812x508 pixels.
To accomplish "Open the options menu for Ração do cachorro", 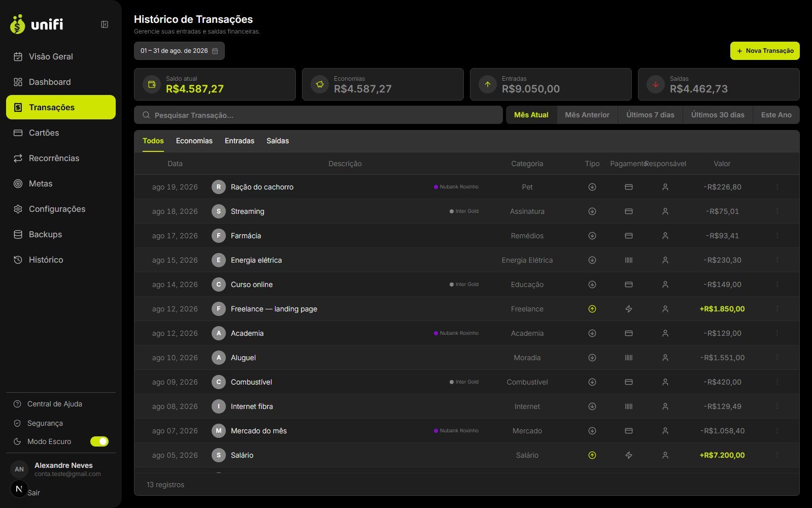I will tap(777, 187).
